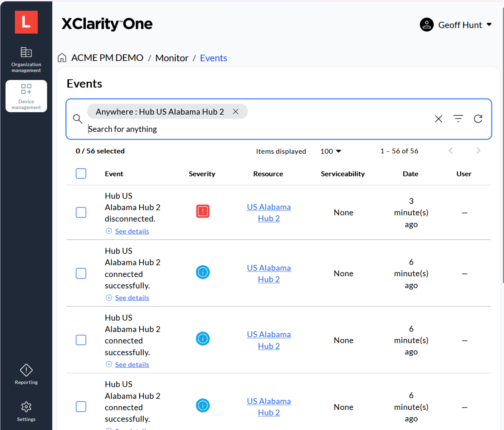Screen dimensions: 504x430
Task: Click the Events breadcrumb link
Action: click(x=213, y=58)
